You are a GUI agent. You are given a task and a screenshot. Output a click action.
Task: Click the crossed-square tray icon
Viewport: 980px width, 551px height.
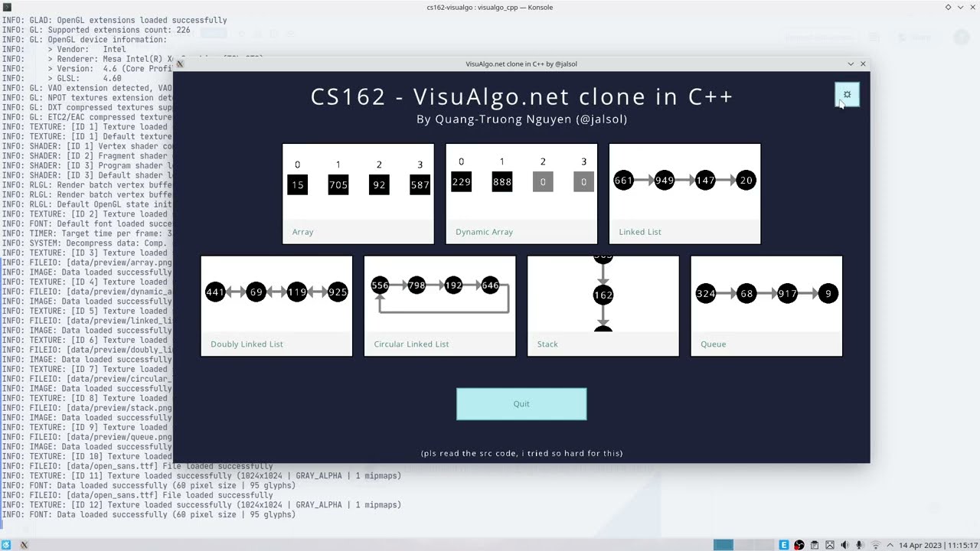[x=830, y=545]
